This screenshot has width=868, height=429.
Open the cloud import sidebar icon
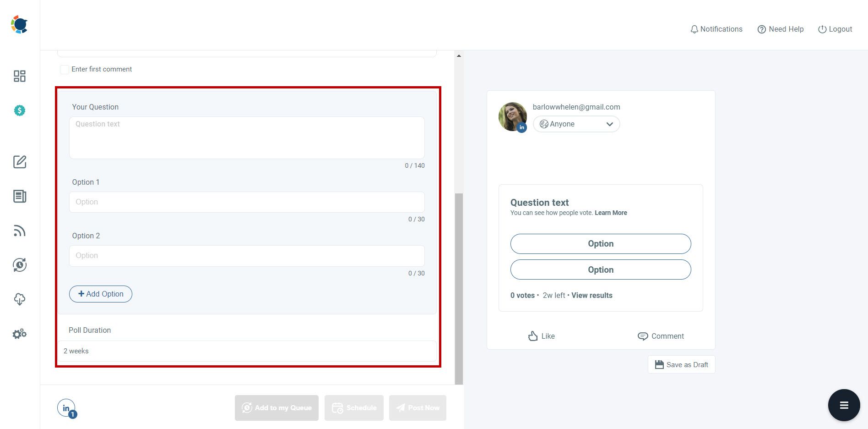(x=19, y=299)
